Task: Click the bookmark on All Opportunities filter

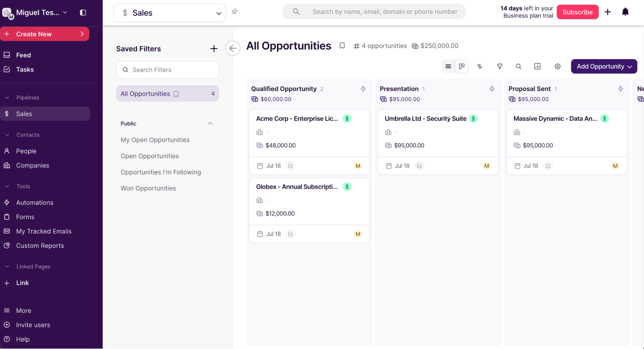Action: 176,94
